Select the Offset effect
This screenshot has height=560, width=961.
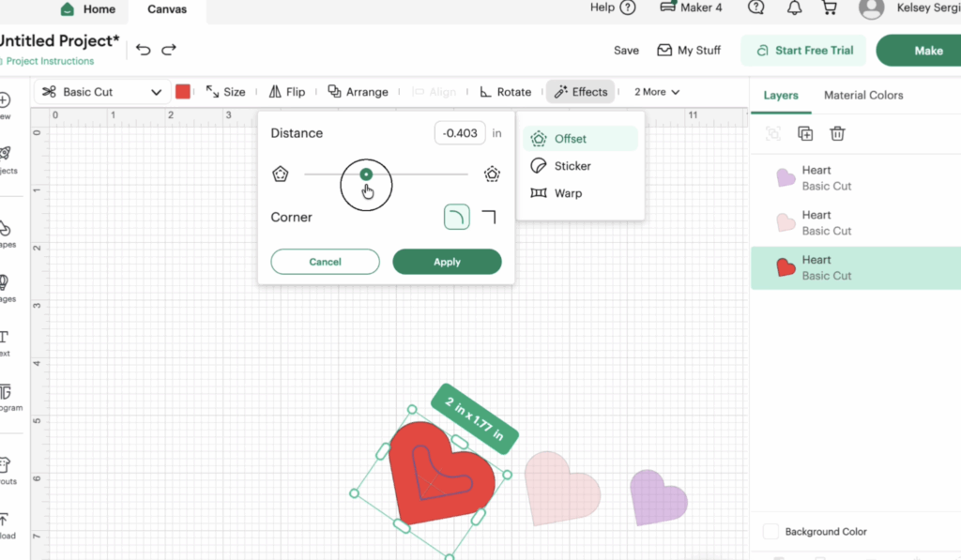[580, 139]
